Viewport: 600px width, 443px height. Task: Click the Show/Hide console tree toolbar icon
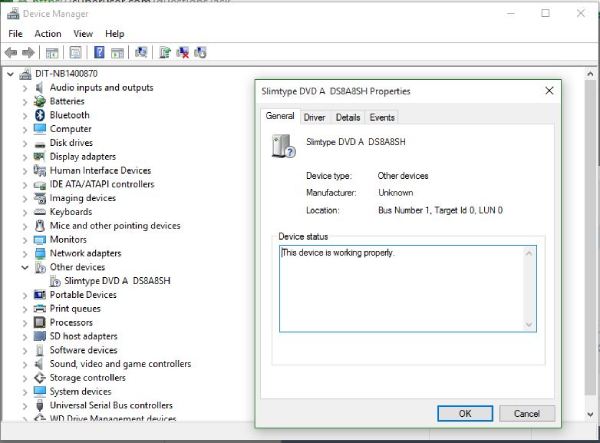coord(52,52)
